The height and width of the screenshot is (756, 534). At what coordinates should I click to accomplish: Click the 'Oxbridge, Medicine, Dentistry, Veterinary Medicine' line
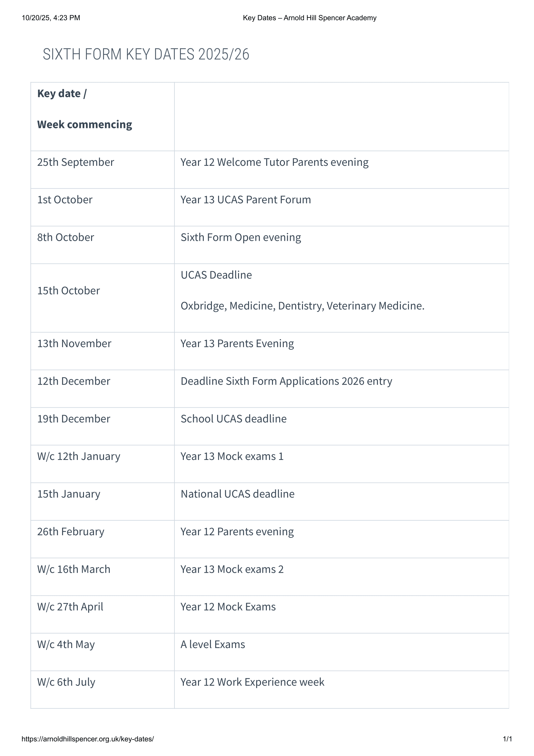coord(302,306)
